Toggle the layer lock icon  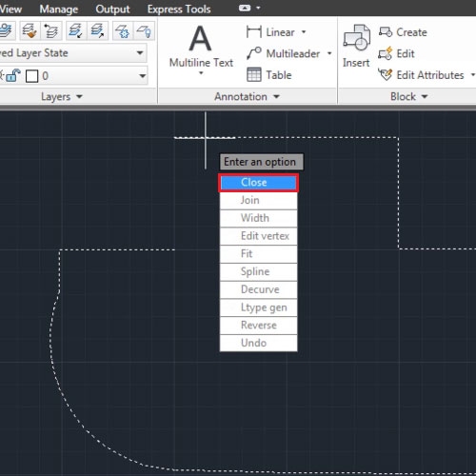(13, 76)
